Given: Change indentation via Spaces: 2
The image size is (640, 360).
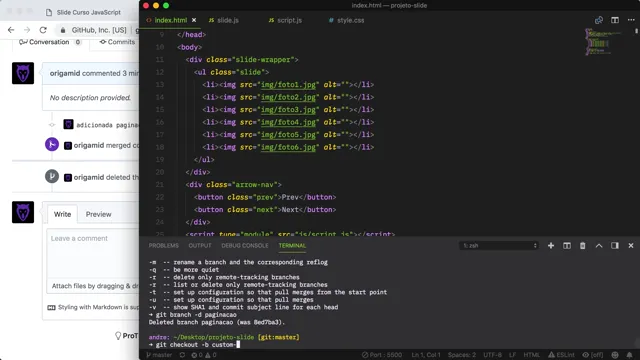Looking at the screenshot, I should [x=462, y=355].
